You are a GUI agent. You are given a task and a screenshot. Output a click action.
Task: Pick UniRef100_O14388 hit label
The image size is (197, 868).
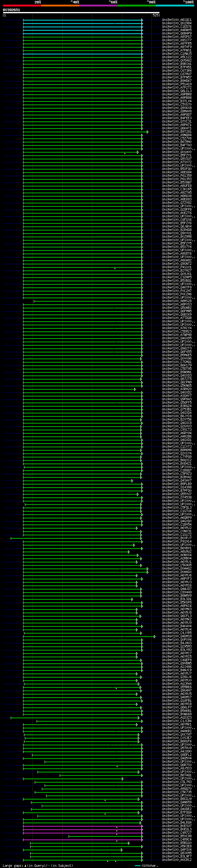[x=177, y=487]
